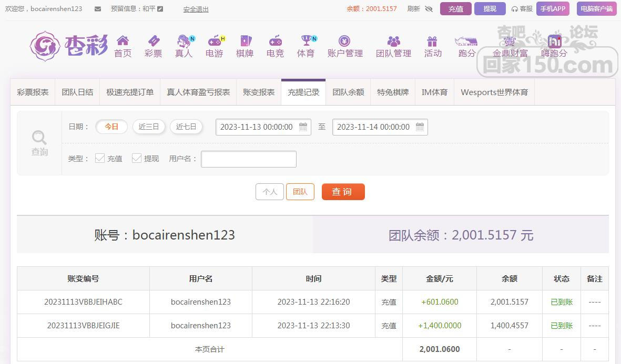Open the 棋牌 cards icon

[245, 41]
